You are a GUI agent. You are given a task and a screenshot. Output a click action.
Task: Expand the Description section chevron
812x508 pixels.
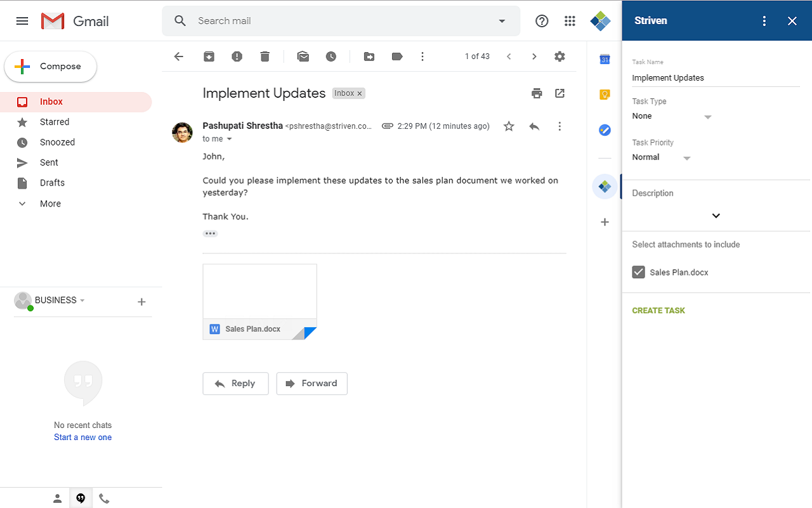coord(716,216)
